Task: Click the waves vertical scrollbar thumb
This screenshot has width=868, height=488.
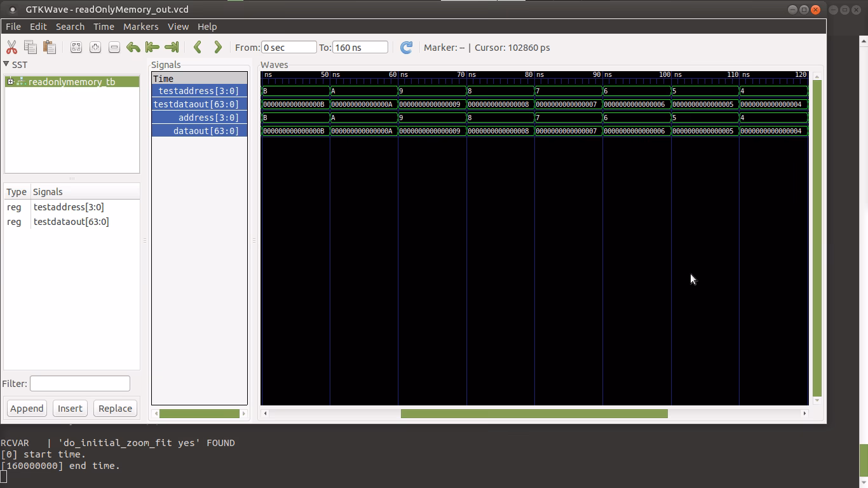Action: (x=817, y=238)
